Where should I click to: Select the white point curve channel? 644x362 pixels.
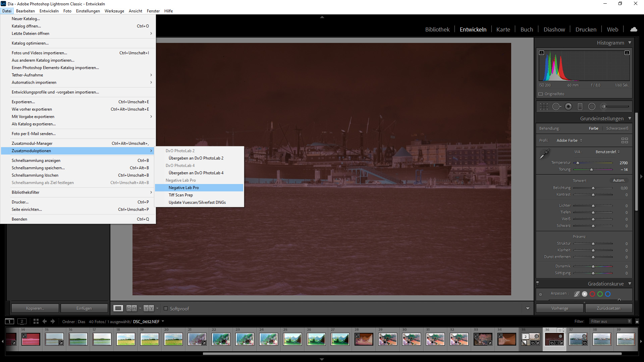[x=585, y=294]
